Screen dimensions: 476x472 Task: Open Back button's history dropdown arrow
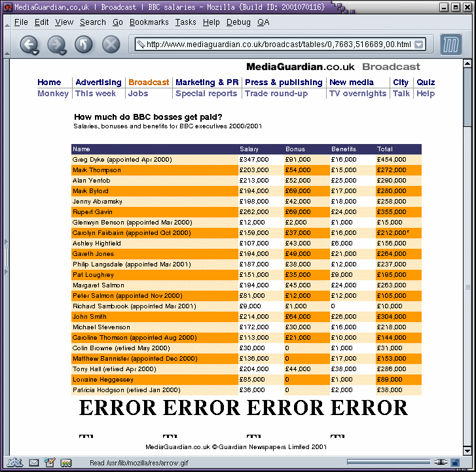tap(35, 53)
